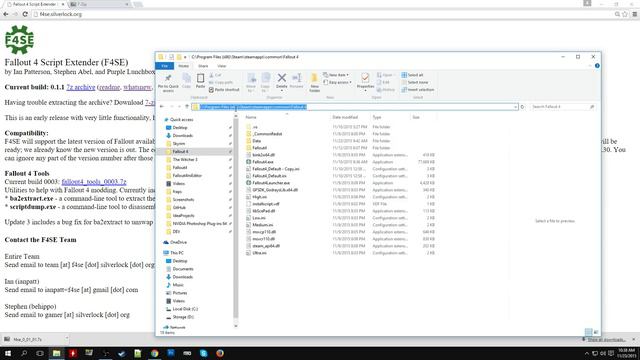The image size is (640, 360).
Task: Click Chrome bookmark star icon
Action: [x=625, y=14]
